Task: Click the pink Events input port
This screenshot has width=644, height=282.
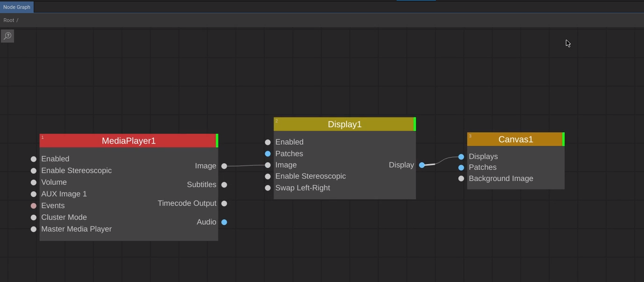Action: click(34, 206)
